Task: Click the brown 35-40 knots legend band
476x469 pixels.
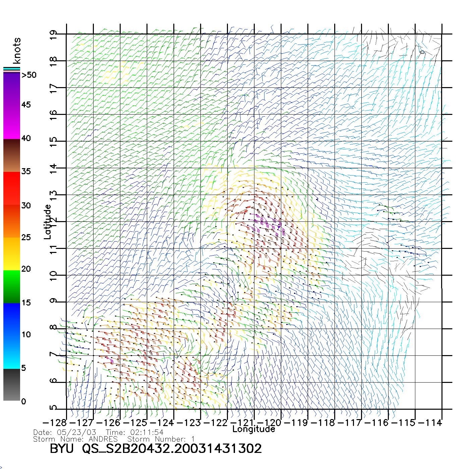Action: (x=12, y=155)
